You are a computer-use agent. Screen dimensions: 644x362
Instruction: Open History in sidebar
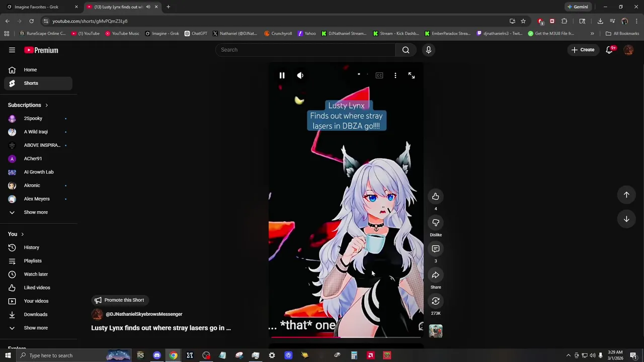[x=38, y=247]
